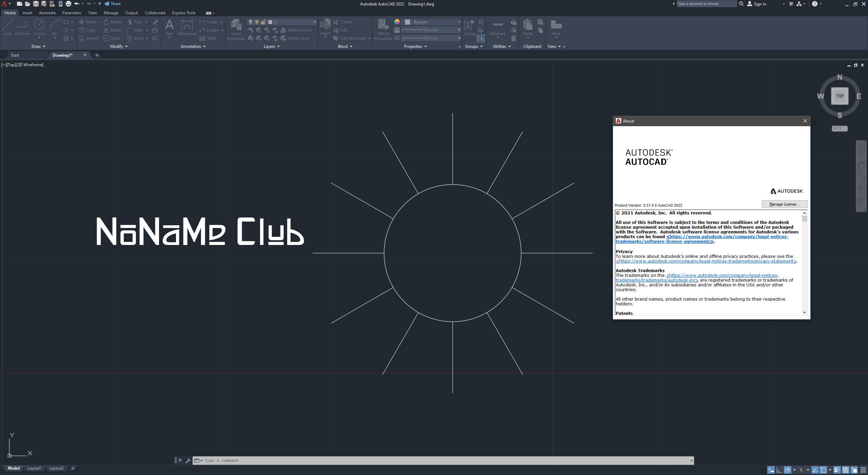868x475 pixels.
Task: Toggle Lineweight display in status bar
Action: [x=837, y=470]
